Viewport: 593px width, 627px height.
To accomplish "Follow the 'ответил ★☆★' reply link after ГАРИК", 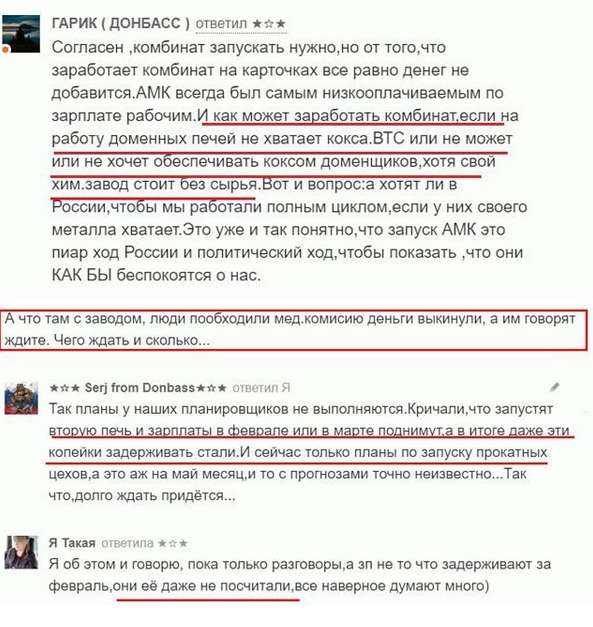I will pos(241,24).
